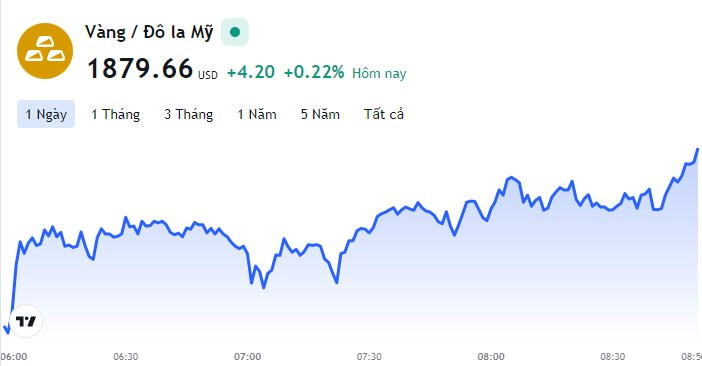Click the green market status indicator
Screen dimensions: 702x366
point(235,32)
